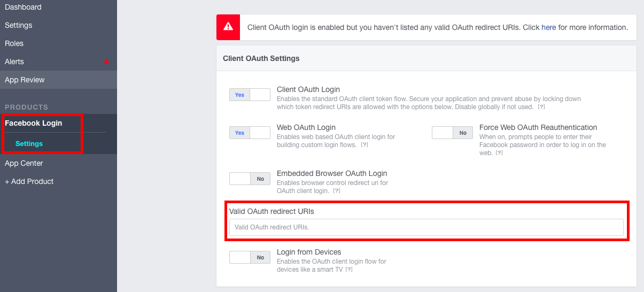Open help tooltip for Web OAuth Login
The image size is (644, 292).
pos(364,145)
